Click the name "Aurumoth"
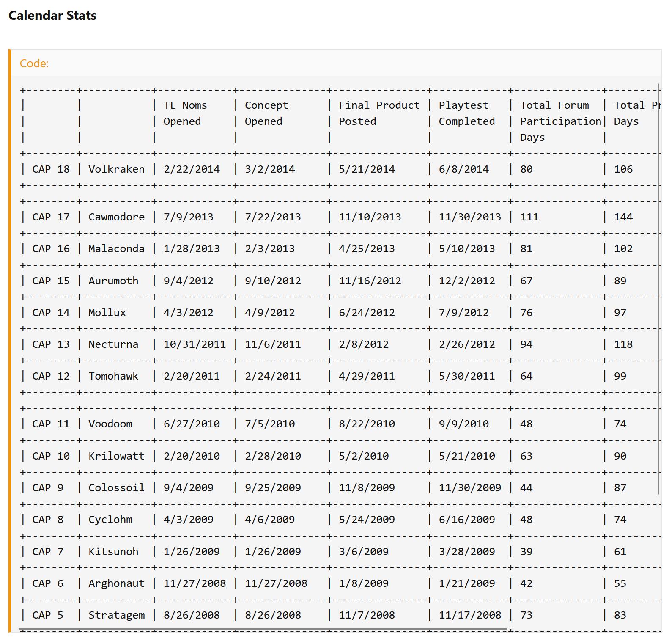669x644 pixels. click(113, 281)
